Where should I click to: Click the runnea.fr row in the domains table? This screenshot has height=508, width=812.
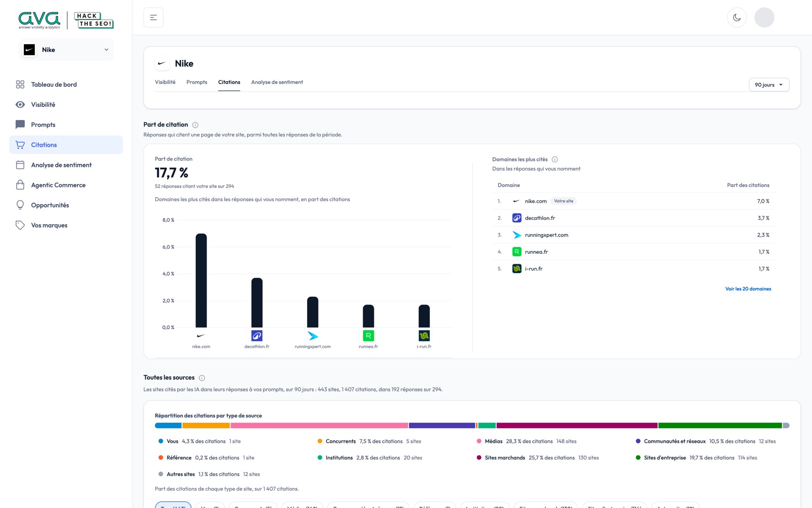click(x=633, y=252)
